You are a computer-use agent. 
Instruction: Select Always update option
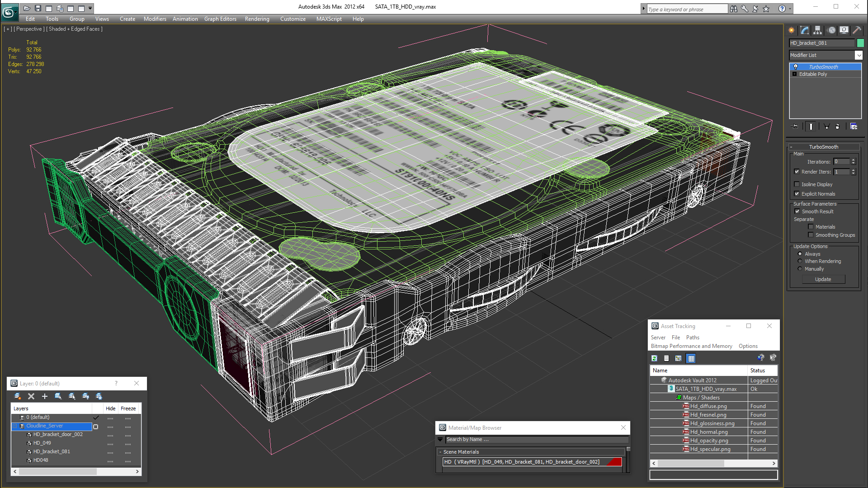tap(800, 254)
